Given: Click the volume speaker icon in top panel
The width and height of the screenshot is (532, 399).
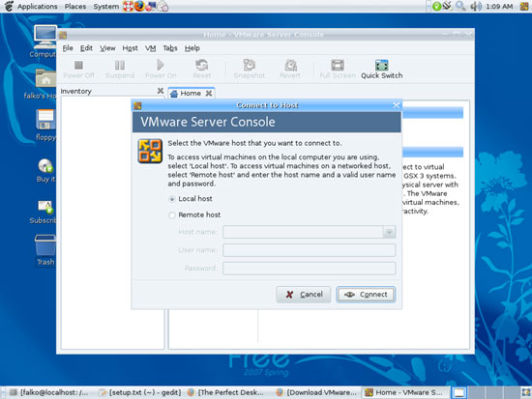Looking at the screenshot, I should (x=475, y=6).
